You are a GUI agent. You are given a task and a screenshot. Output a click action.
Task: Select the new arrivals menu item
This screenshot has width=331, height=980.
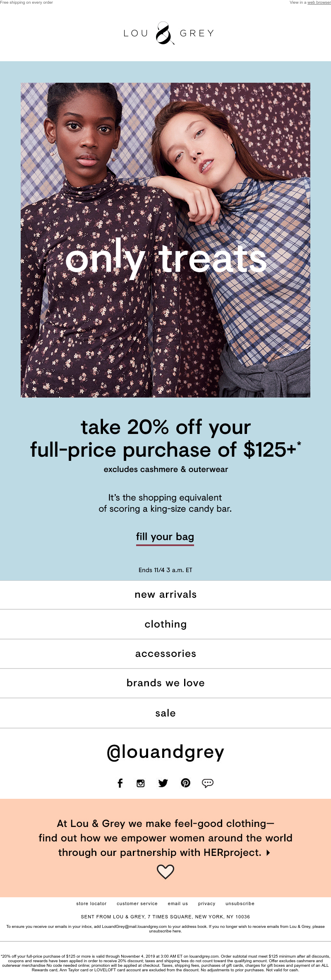point(165,594)
